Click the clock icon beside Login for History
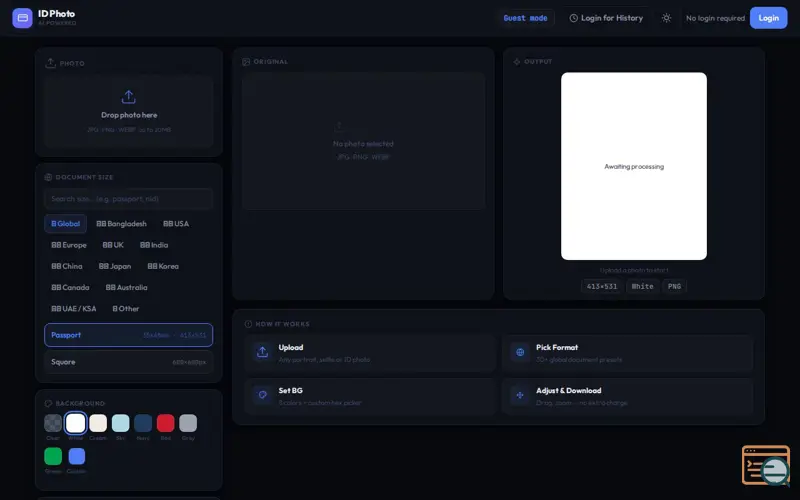The width and height of the screenshot is (800, 500). [573, 18]
